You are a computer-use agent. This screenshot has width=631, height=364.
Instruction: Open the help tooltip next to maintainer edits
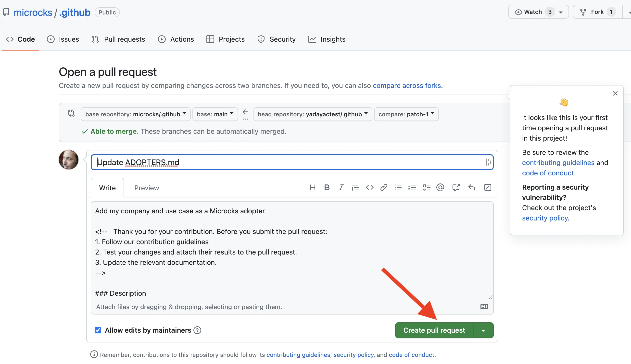[197, 330]
